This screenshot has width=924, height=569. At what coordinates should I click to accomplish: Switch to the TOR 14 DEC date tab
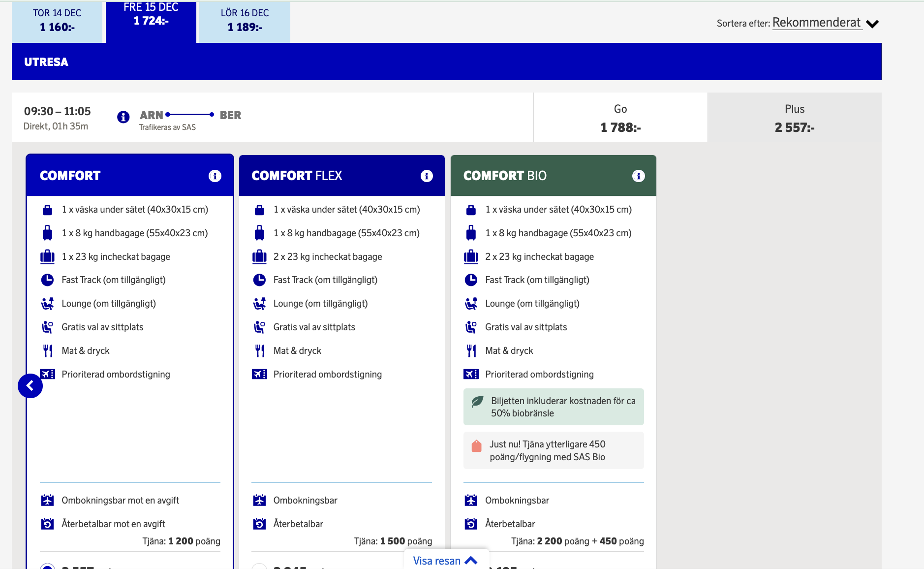tap(58, 22)
